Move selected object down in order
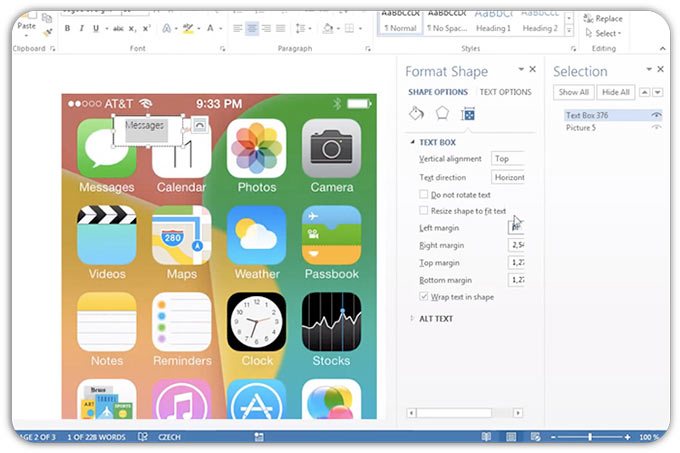680x453 pixels. pyautogui.click(x=658, y=92)
